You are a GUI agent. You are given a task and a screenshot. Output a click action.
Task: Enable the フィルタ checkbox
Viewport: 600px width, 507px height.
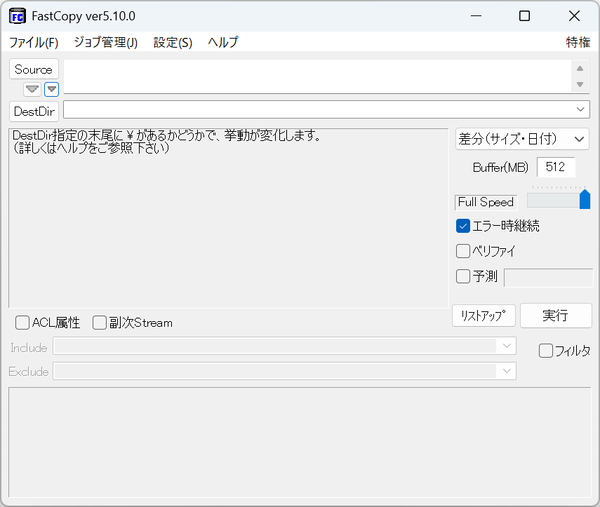[546, 350]
